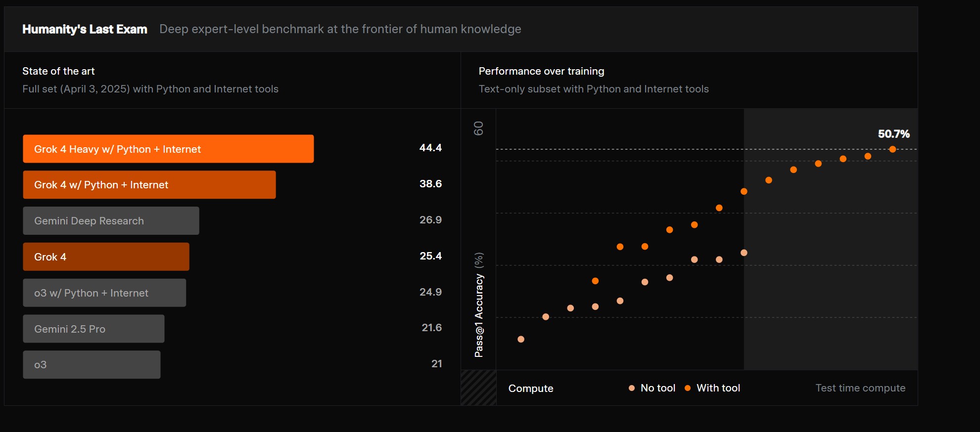Click the plain o3 bar
The height and width of the screenshot is (432, 980).
[x=92, y=365]
